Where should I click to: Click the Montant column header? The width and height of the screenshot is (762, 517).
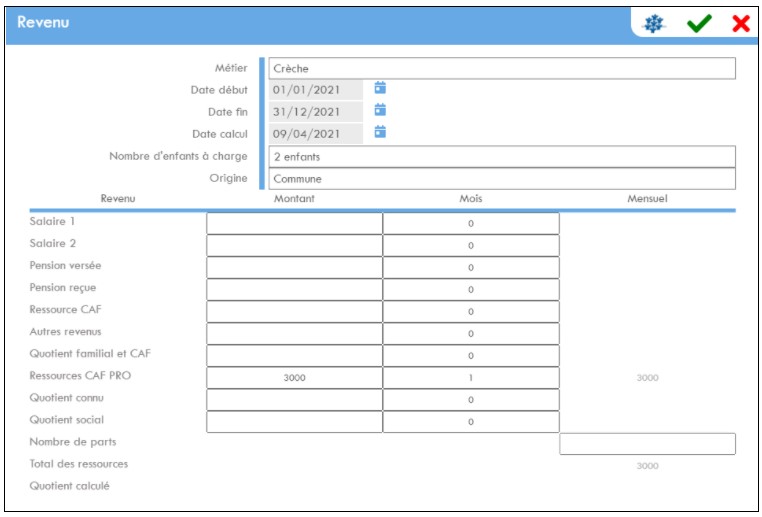pos(294,198)
